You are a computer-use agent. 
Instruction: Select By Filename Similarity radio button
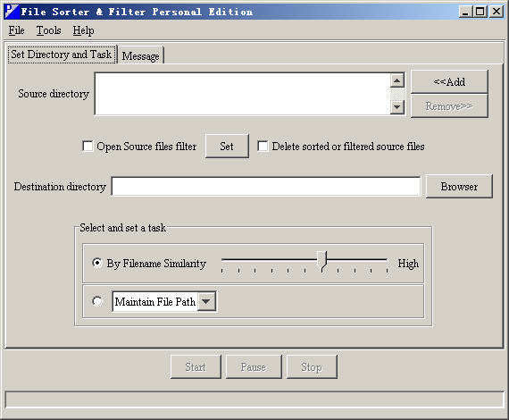click(x=97, y=263)
